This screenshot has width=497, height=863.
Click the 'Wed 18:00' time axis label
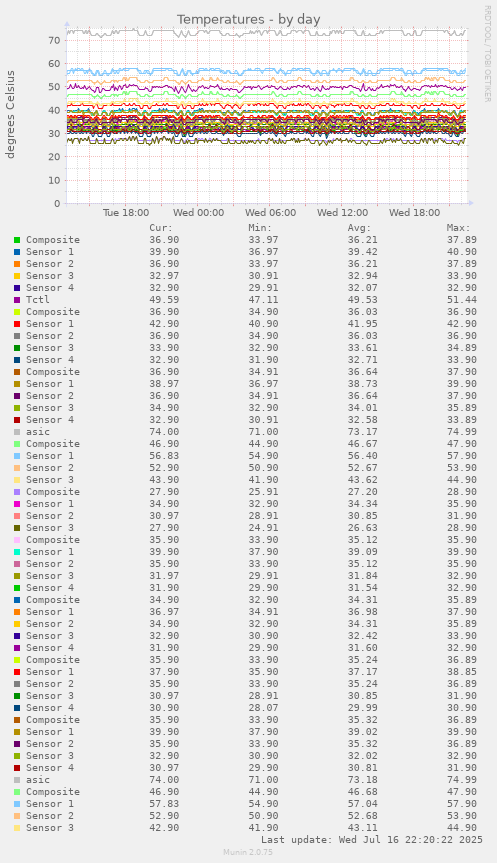point(414,212)
